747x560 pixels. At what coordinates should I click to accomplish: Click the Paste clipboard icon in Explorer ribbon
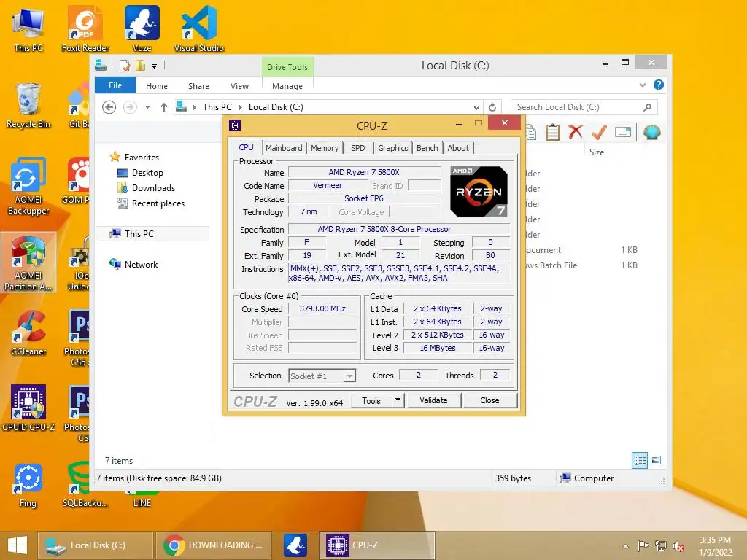pyautogui.click(x=553, y=132)
